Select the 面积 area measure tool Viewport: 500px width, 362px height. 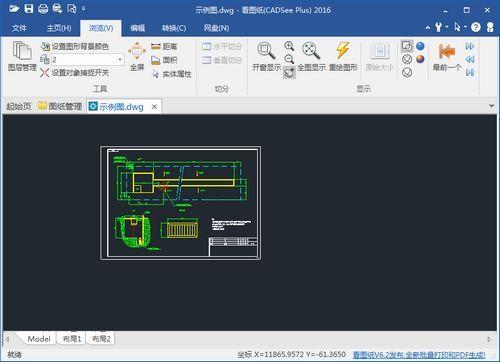click(164, 60)
